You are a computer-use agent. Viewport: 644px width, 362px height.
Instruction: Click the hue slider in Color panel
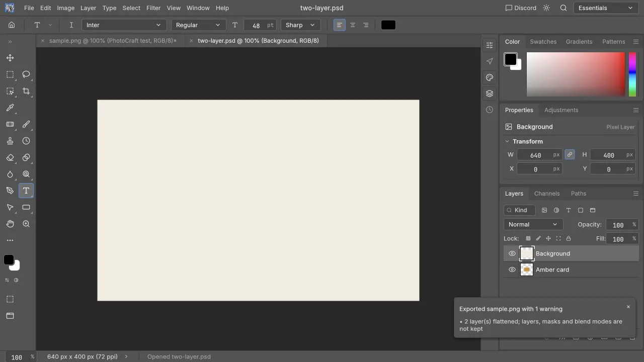coord(632,74)
